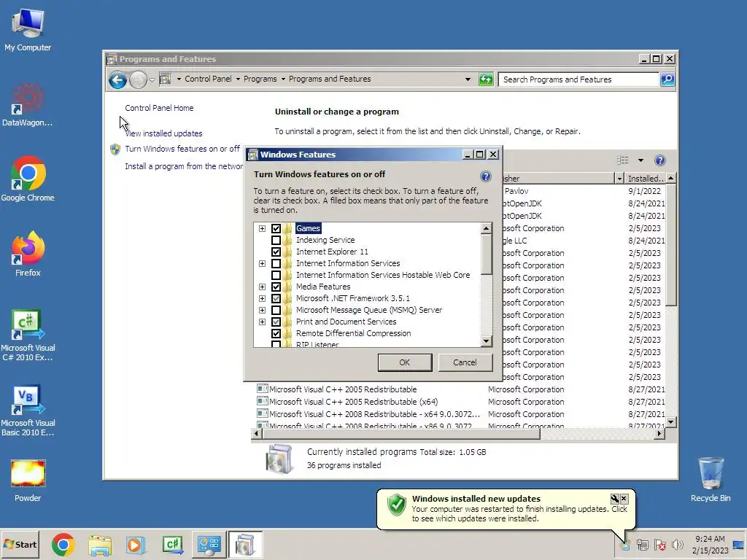
Task: Open Windows Explorer from the taskbar
Action: tap(99, 545)
